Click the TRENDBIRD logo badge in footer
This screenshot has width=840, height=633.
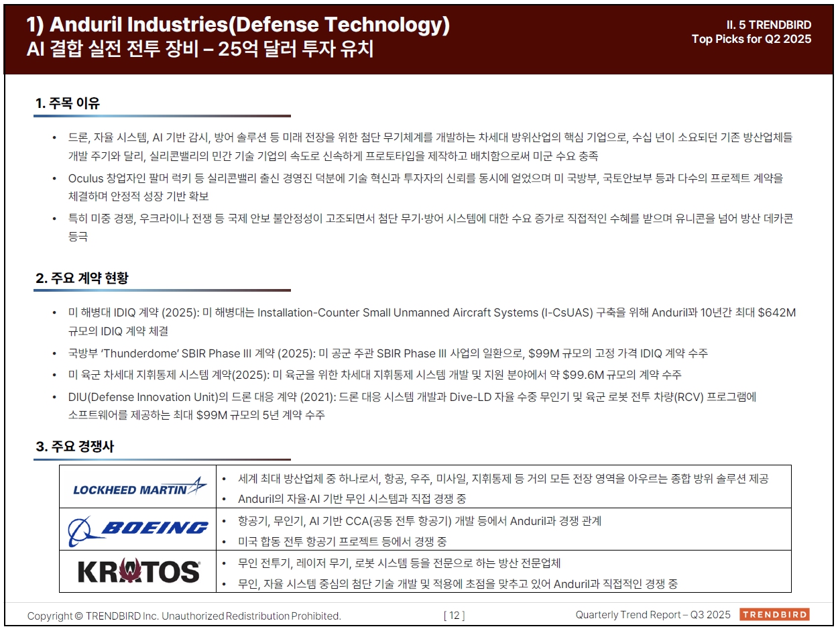[x=774, y=615]
